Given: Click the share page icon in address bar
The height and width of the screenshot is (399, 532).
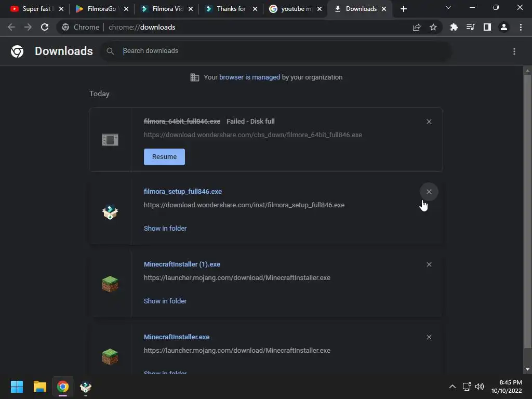Looking at the screenshot, I should (417, 27).
